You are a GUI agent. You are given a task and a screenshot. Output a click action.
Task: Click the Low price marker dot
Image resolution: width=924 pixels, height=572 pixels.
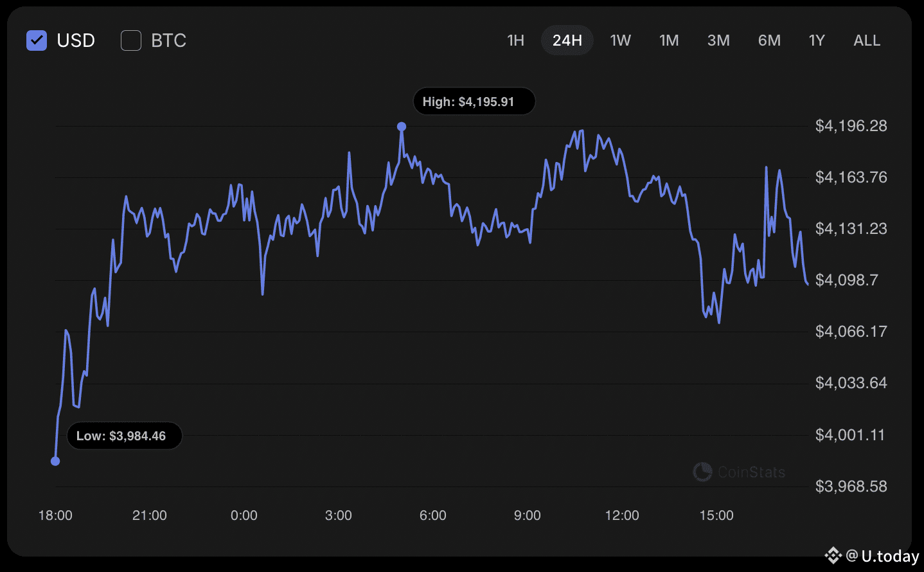point(55,461)
